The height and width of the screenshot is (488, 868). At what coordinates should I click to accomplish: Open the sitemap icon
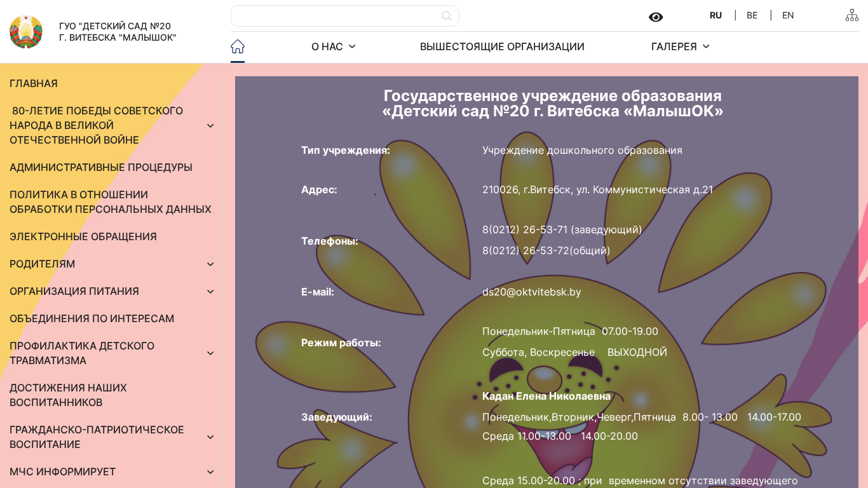(x=852, y=15)
